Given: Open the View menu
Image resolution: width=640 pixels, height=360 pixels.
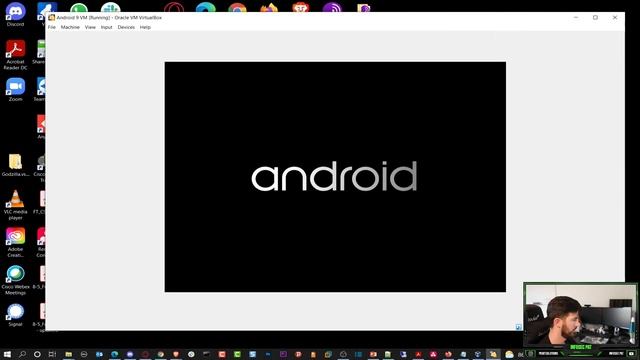Looking at the screenshot, I should [90, 27].
